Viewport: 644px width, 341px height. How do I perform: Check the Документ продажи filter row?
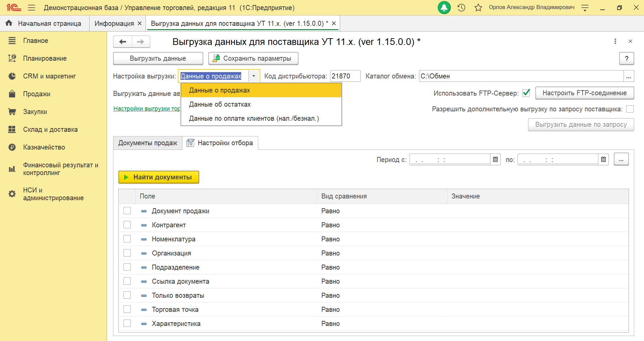(x=127, y=211)
